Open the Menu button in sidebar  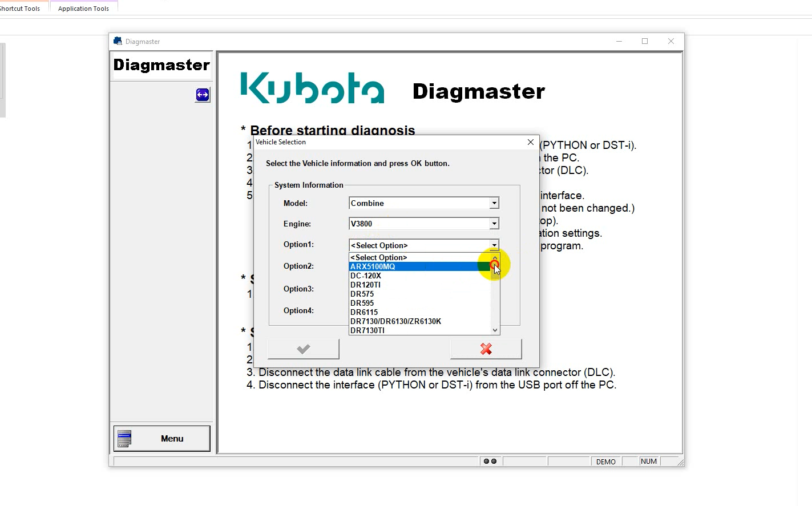point(162,439)
